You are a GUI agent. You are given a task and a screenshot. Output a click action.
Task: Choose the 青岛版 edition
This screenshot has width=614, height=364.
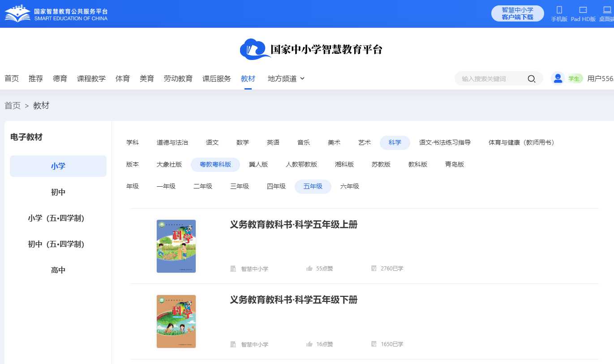(455, 164)
